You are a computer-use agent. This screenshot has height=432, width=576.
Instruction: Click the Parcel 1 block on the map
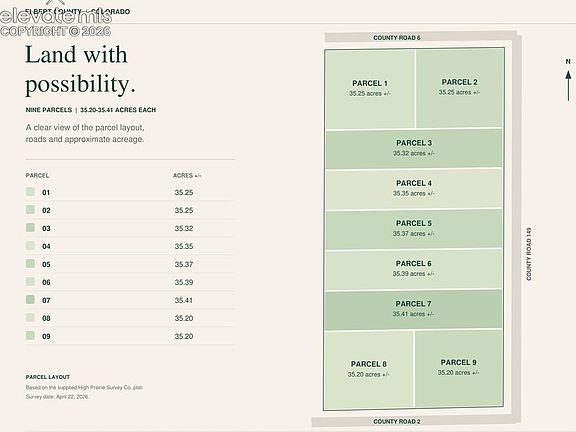click(370, 89)
